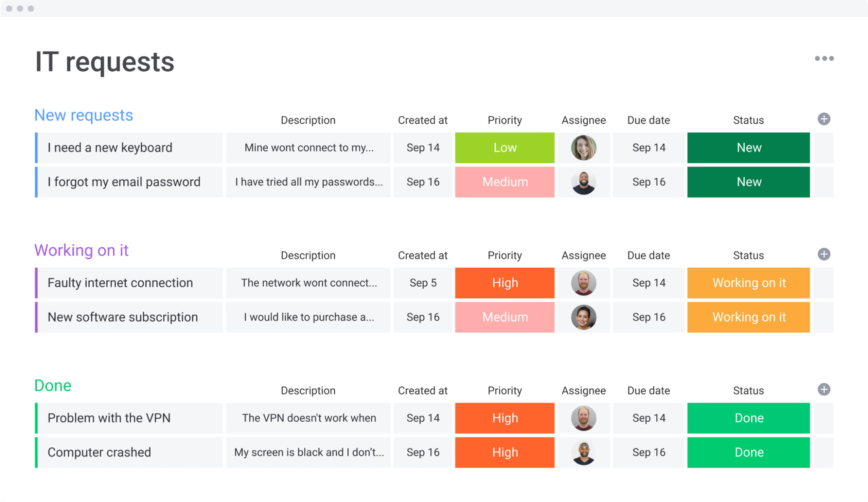The width and height of the screenshot is (868, 502).
Task: Rename the 'Done' group title
Action: [x=53, y=385]
